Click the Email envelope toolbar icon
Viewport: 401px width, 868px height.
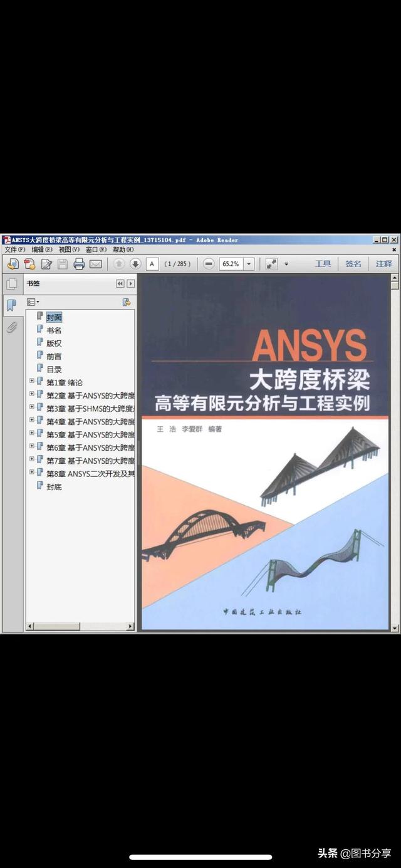click(x=95, y=264)
